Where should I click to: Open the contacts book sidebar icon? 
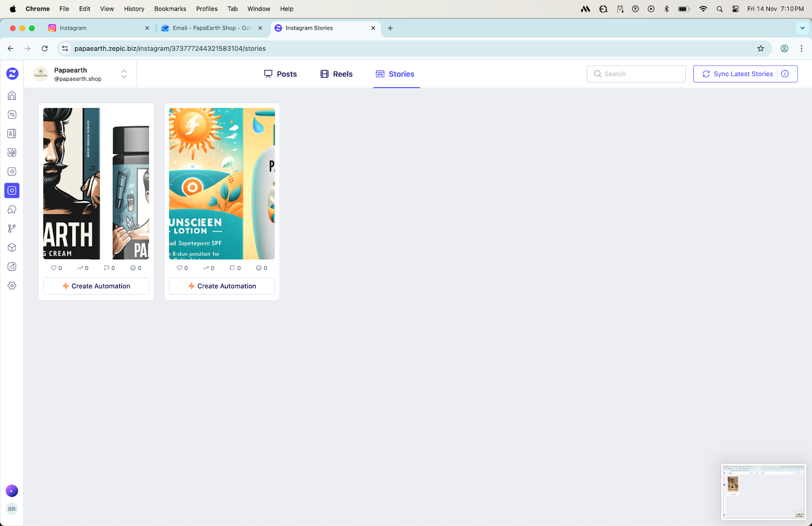click(x=12, y=134)
